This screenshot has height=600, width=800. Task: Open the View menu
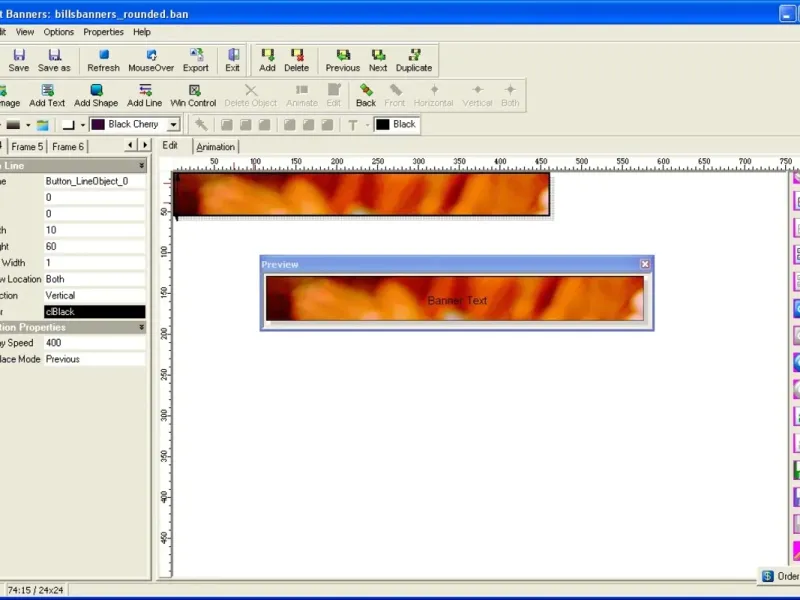click(25, 32)
